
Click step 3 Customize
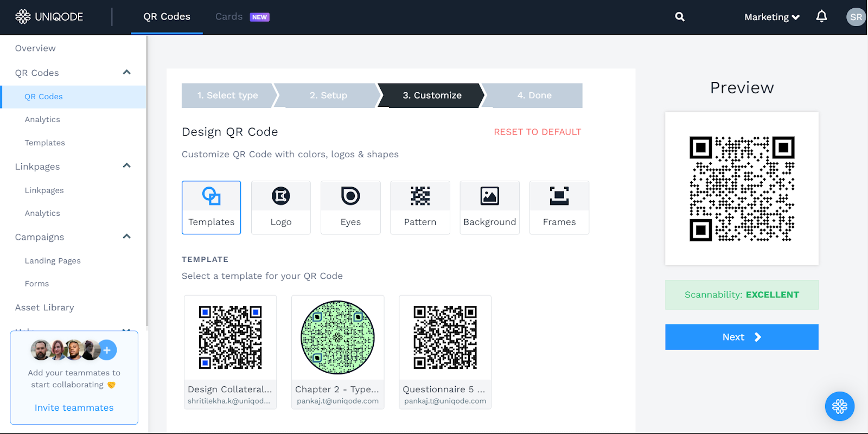click(432, 95)
